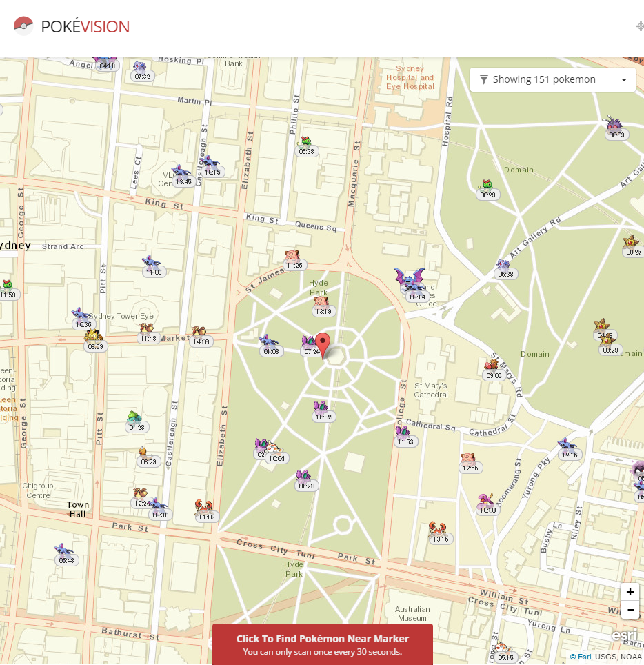Click the red location marker pin

coord(323,346)
